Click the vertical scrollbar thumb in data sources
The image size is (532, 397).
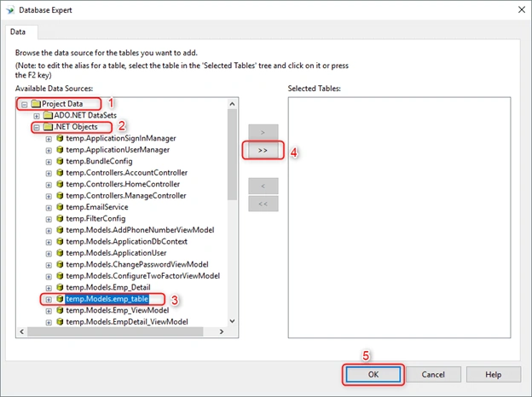pyautogui.click(x=232, y=154)
